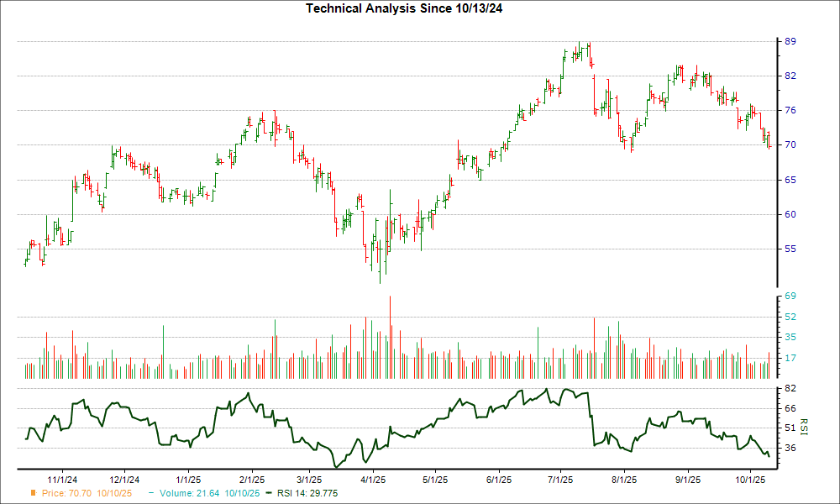Click the 82 value on RSI axis
The width and height of the screenshot is (840, 504).
(790, 389)
